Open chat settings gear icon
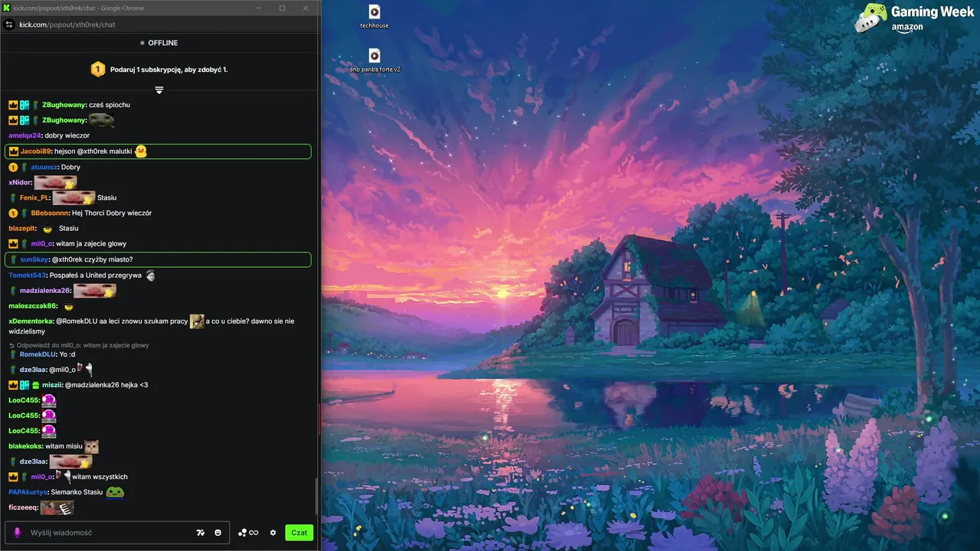Image resolution: width=980 pixels, height=551 pixels. tap(273, 533)
